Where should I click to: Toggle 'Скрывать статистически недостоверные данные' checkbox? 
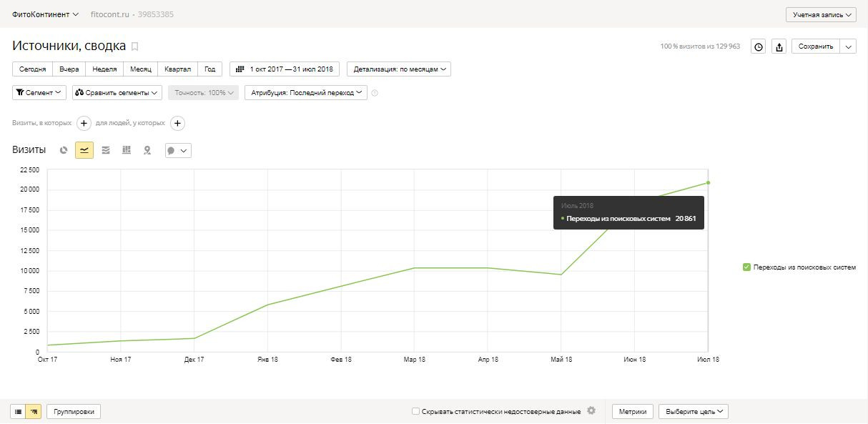pos(415,411)
